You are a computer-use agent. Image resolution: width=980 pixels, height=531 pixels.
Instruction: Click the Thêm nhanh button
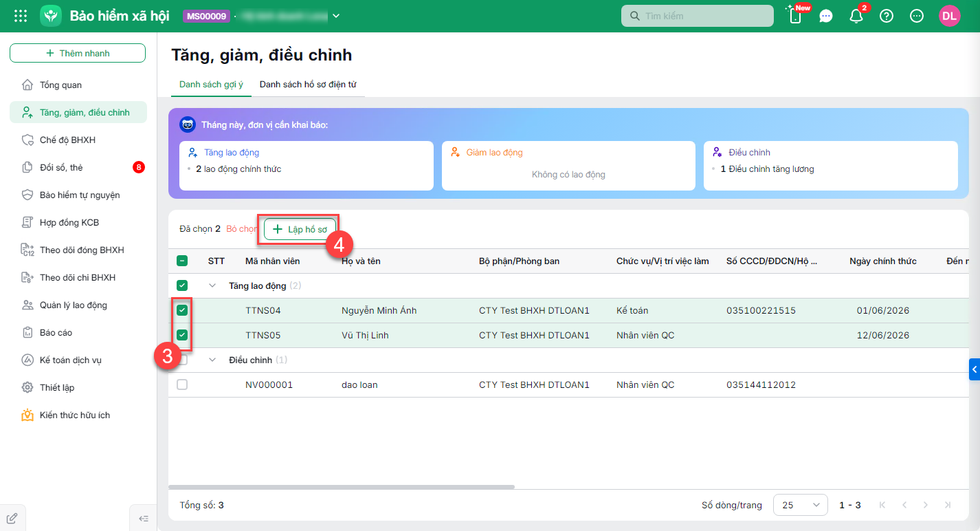[x=78, y=53]
